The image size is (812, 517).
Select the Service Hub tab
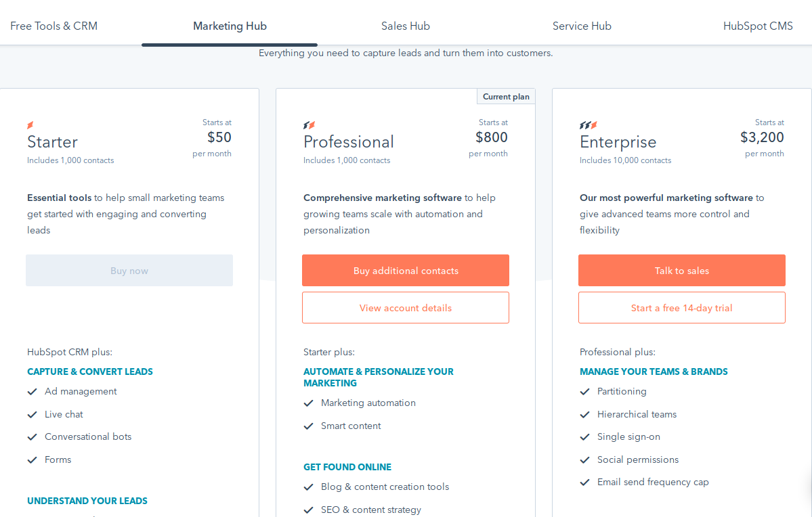coord(582,26)
